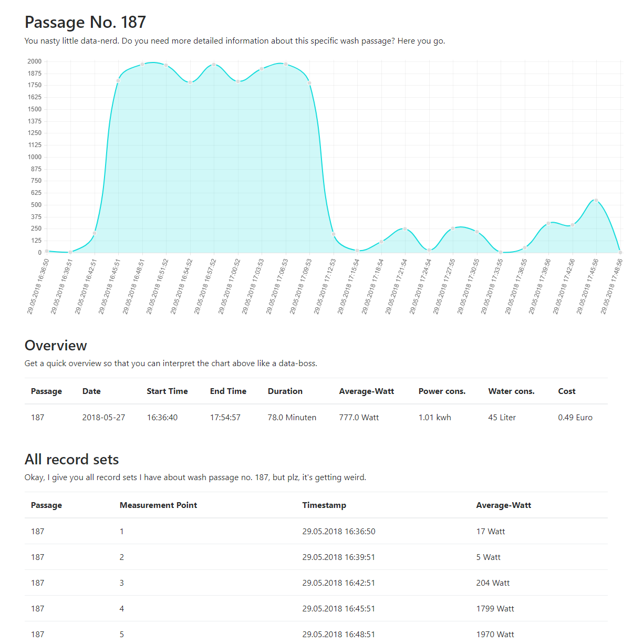Click the Measurement Point column header
This screenshot has height=644, width=644.
[158, 505]
